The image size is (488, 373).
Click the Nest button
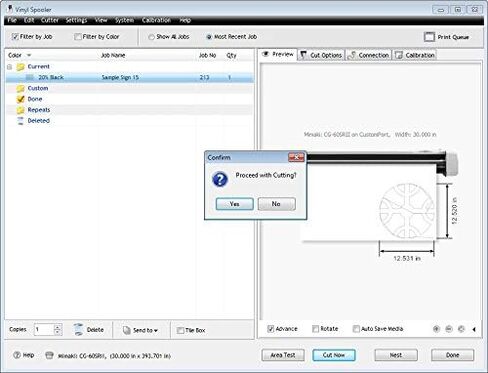pos(396,355)
